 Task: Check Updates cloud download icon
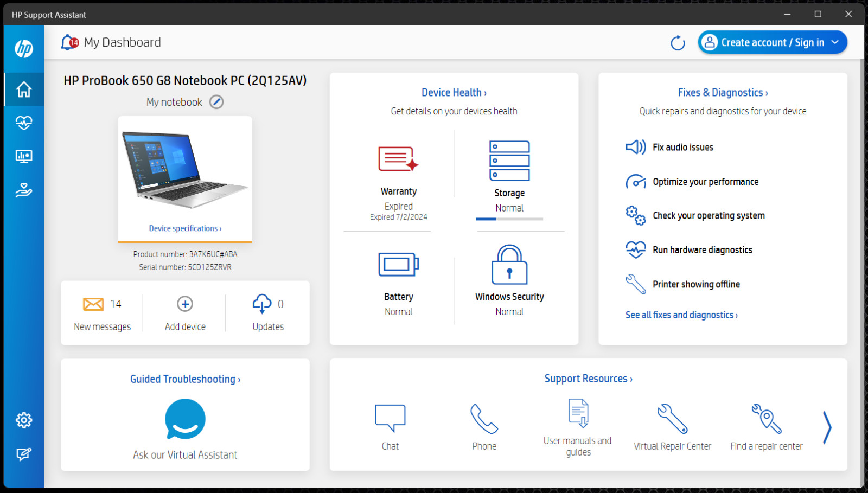pos(262,304)
